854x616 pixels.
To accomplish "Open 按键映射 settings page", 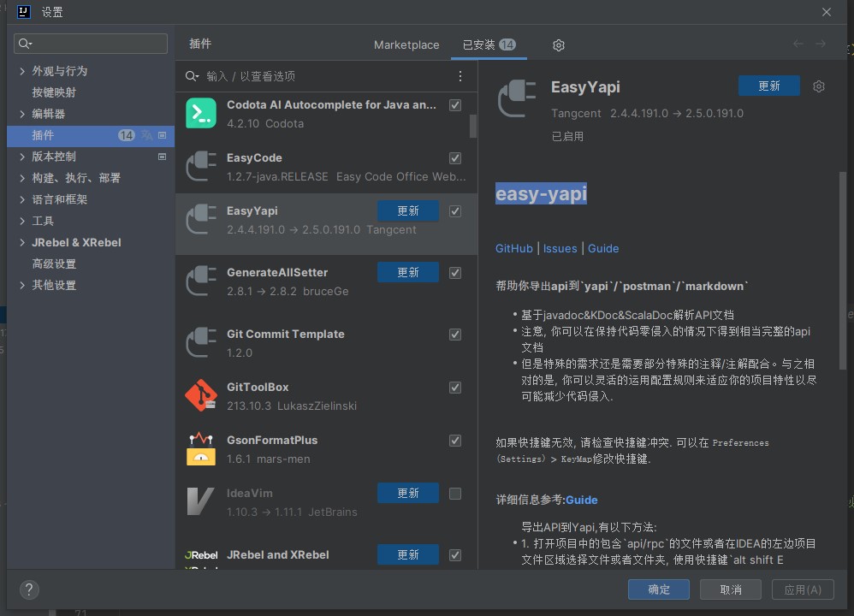I will point(54,92).
